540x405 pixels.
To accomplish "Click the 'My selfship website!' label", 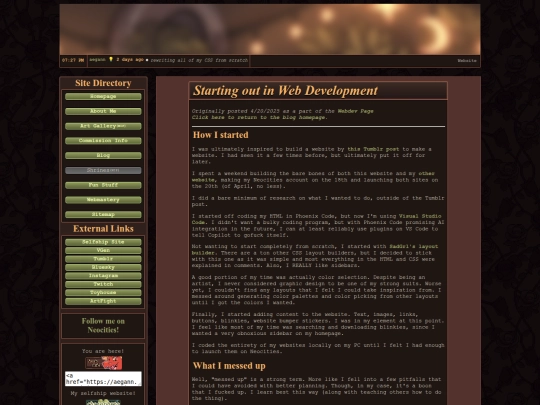I will 103,393.
